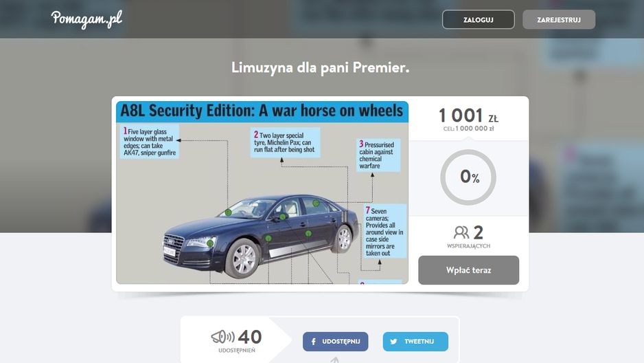Click the campaign title Limuzyna dla pani Premier

coord(321,67)
